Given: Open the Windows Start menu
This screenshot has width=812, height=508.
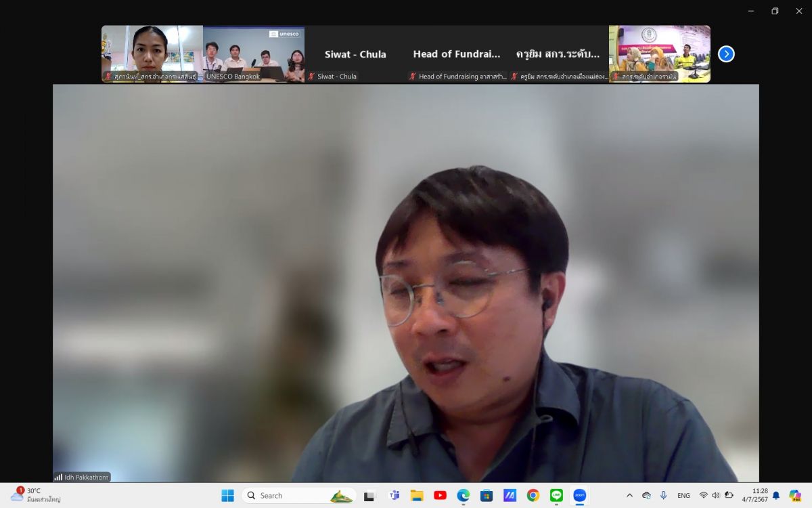Looking at the screenshot, I should [227, 495].
